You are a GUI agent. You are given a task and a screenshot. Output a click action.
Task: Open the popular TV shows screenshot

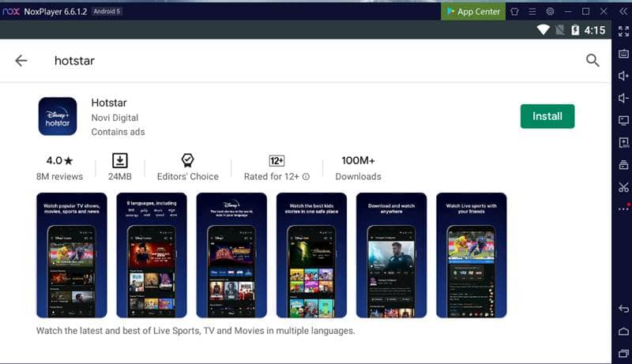(x=72, y=255)
